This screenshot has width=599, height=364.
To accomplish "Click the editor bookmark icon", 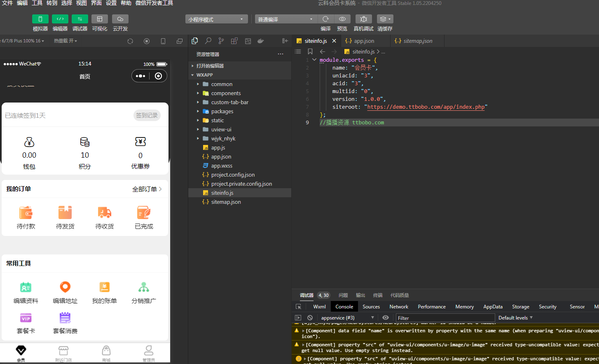I will (x=310, y=51).
